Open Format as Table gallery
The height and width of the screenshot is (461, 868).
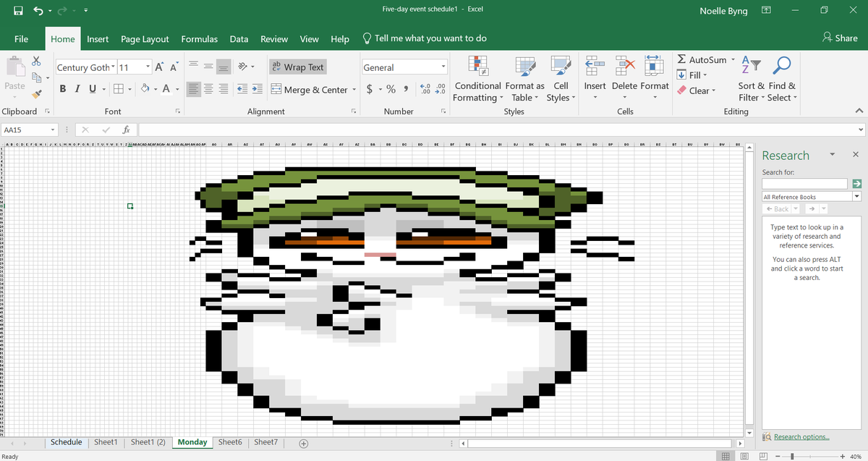524,80
